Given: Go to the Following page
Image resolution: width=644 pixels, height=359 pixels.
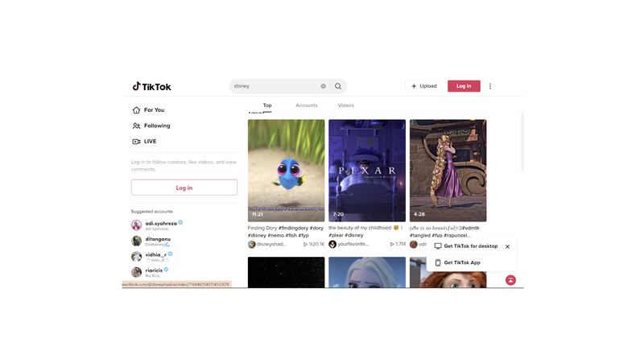Looking at the screenshot, I should (x=151, y=126).
